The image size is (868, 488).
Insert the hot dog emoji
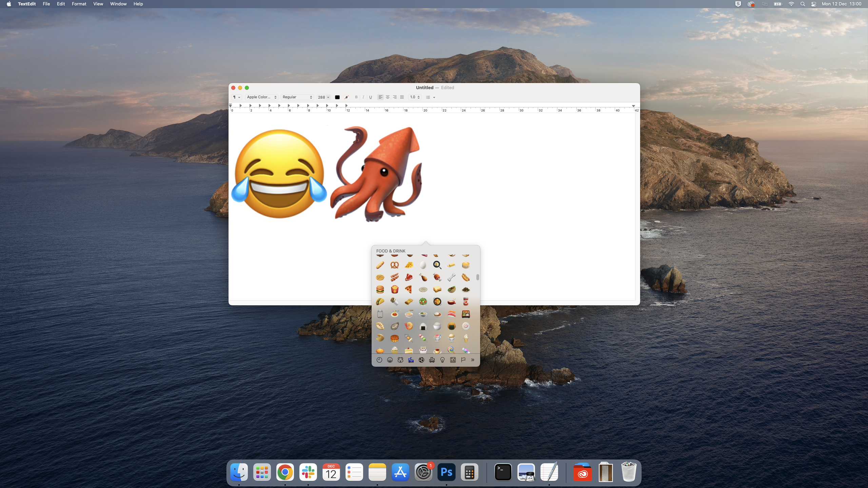[x=466, y=277]
